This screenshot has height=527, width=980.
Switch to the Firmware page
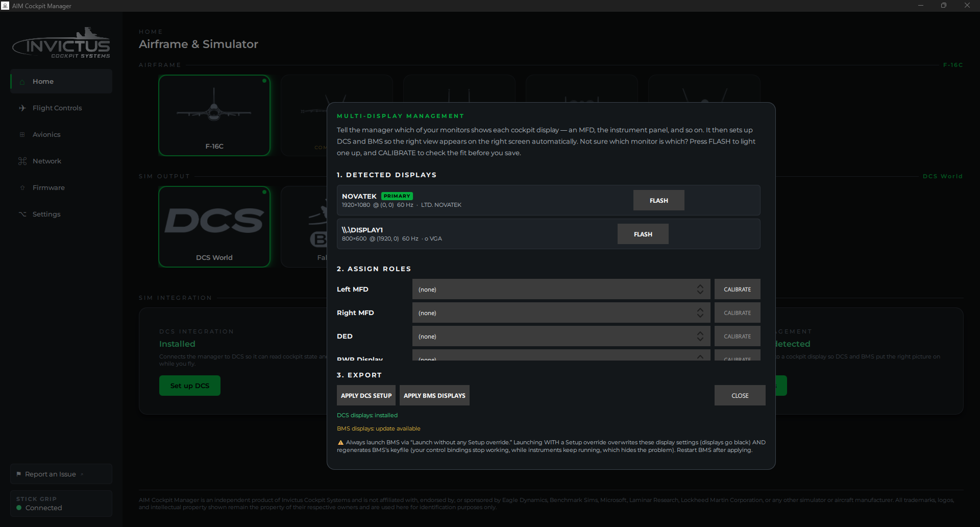[x=61, y=187]
